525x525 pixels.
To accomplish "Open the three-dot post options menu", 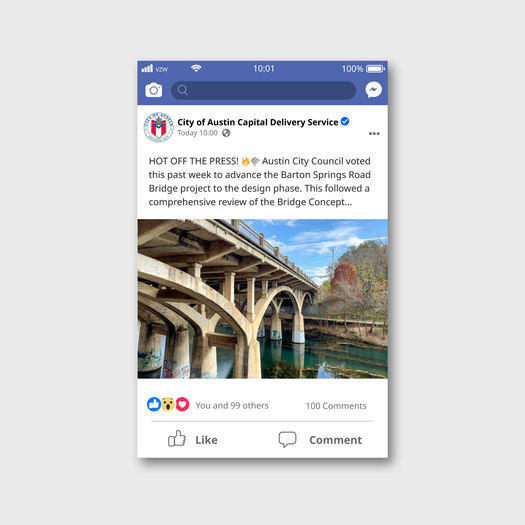I will [374, 134].
